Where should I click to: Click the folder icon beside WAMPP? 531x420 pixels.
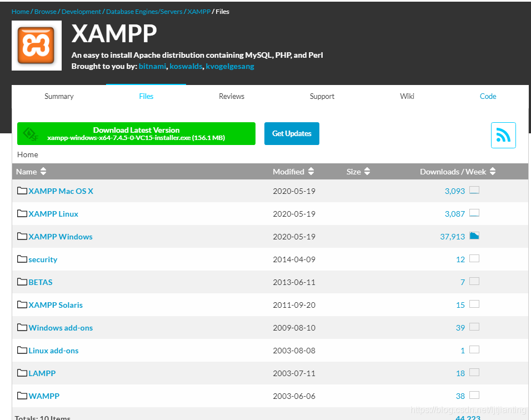pos(22,396)
